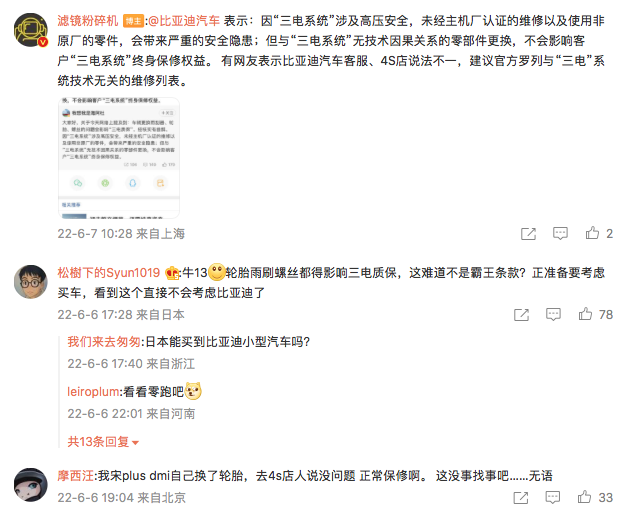Reply to the 松樹下的Syun1019 comment

pos(553,315)
